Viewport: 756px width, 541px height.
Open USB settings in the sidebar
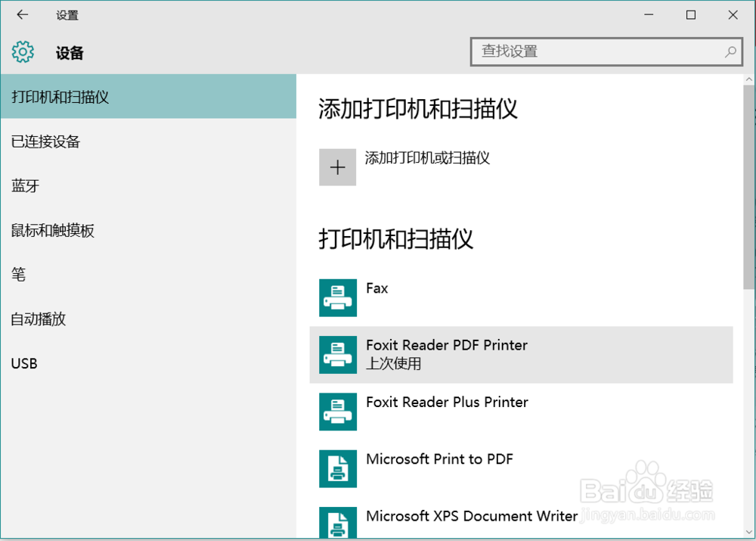(148, 363)
